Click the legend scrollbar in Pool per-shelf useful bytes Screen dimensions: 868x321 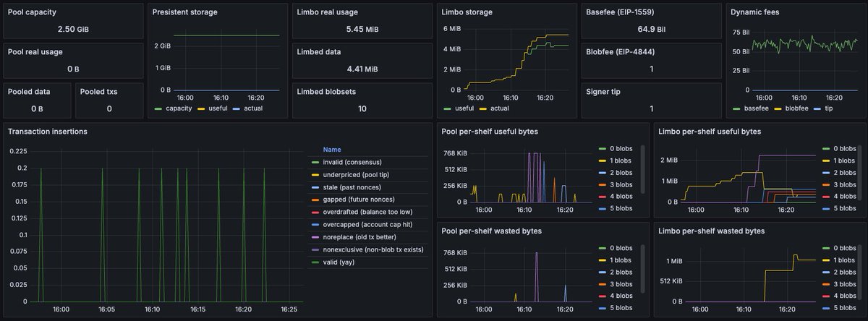[642, 168]
